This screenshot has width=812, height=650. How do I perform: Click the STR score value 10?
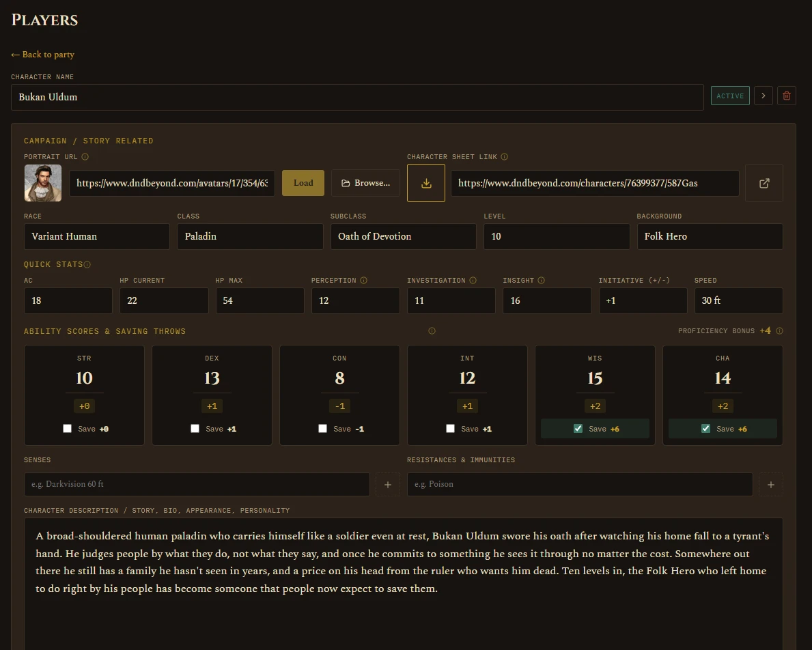[x=85, y=378]
